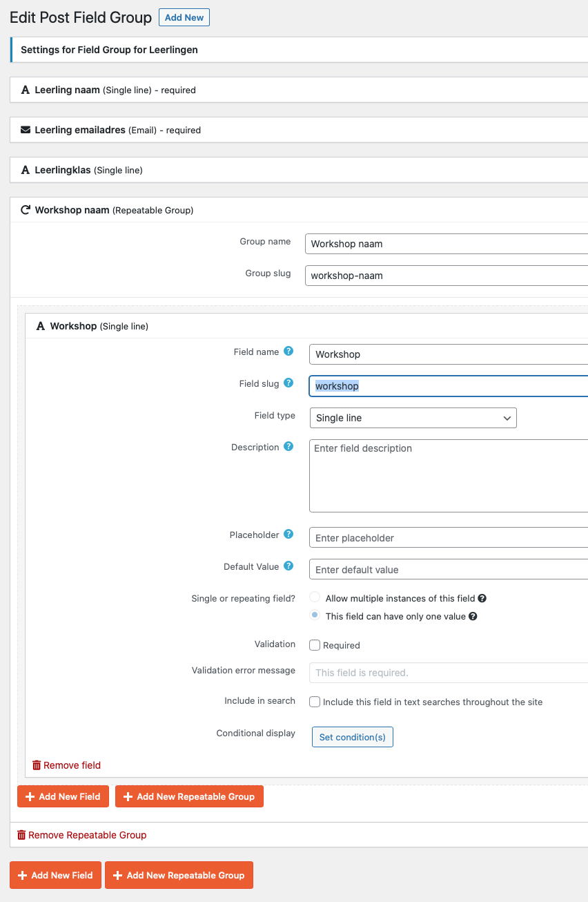Click Add New Field inside repeatable group
This screenshot has height=902, width=588.
63,796
